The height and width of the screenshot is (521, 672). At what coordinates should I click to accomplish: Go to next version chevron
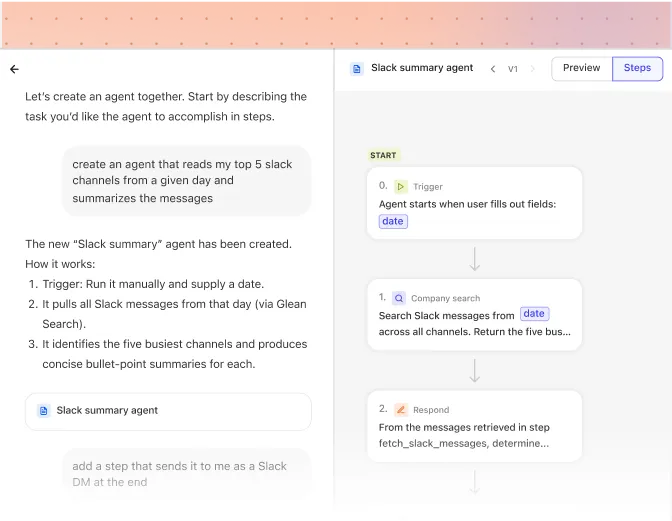533,69
